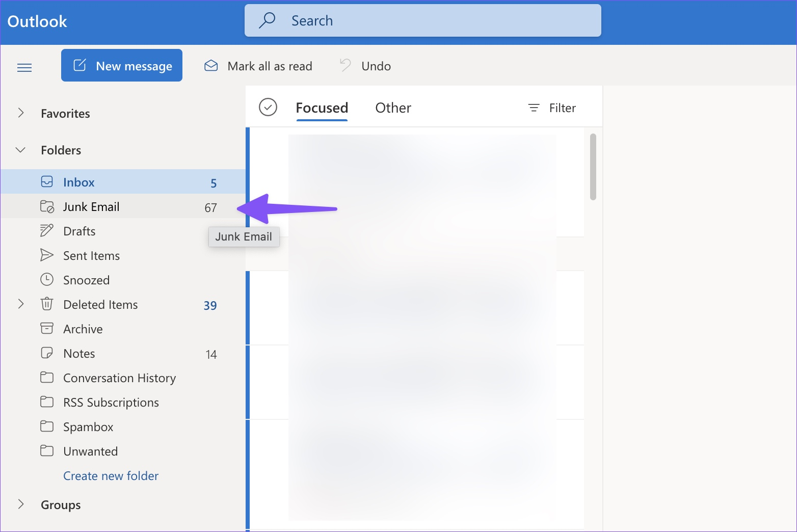Viewport: 797px width, 532px height.
Task: Toggle the hamburger navigation pane icon
Action: click(x=24, y=67)
